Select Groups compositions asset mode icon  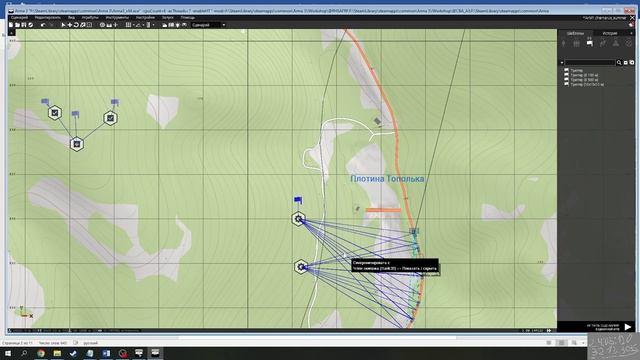(576, 43)
